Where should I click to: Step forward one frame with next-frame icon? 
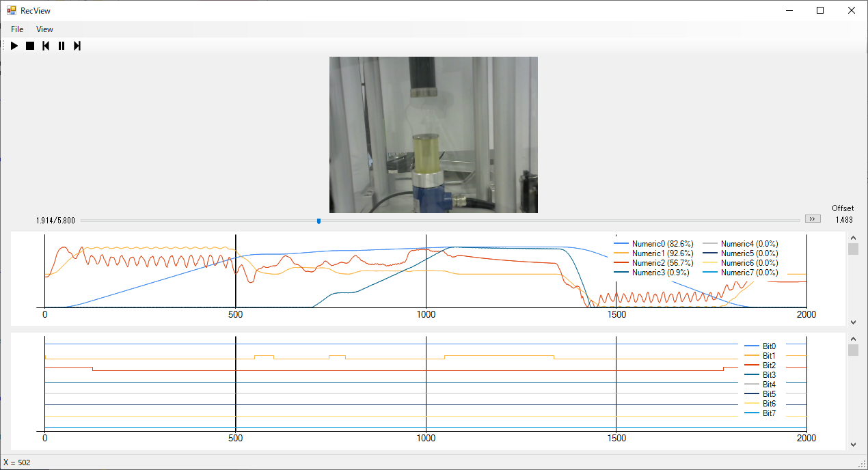click(77, 46)
